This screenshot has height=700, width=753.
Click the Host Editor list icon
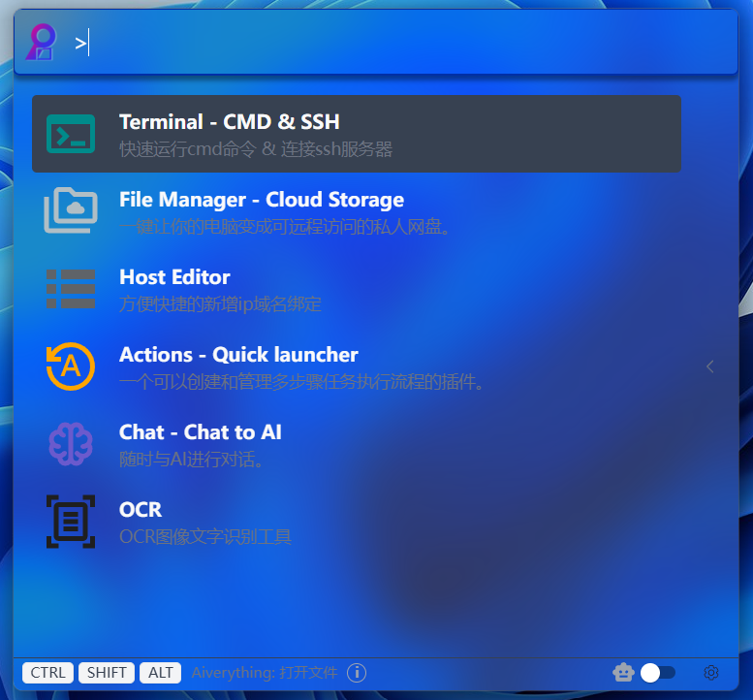pos(71,289)
